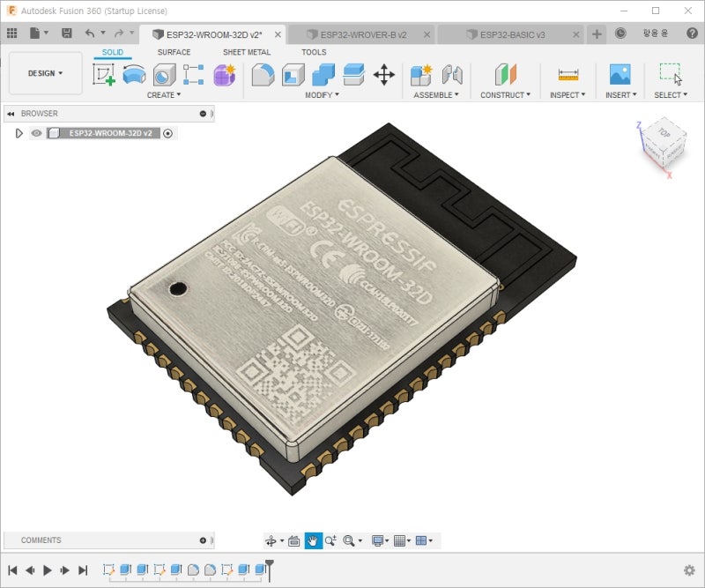This screenshot has height=588, width=705.
Task: Select the Insert image/decal tool
Action: (x=620, y=74)
